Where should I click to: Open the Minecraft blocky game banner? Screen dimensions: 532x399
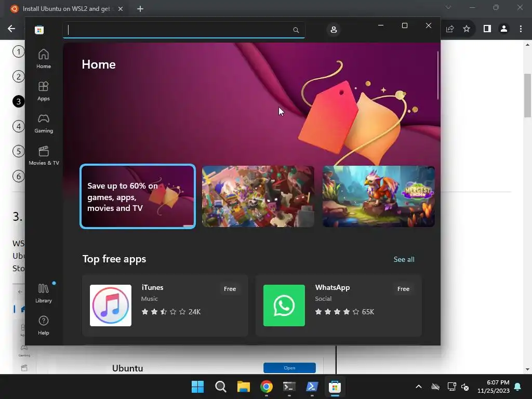tap(258, 196)
